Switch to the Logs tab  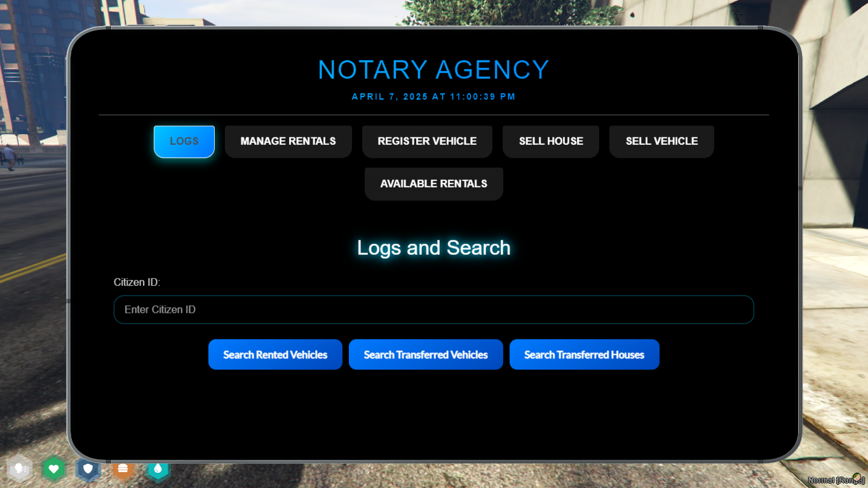(184, 141)
